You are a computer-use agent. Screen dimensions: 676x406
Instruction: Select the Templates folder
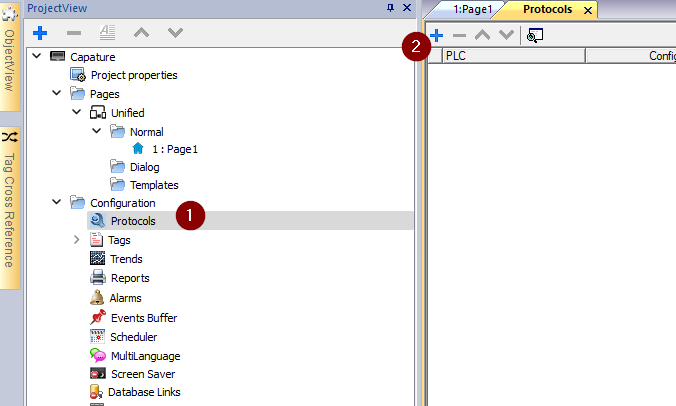(x=154, y=185)
